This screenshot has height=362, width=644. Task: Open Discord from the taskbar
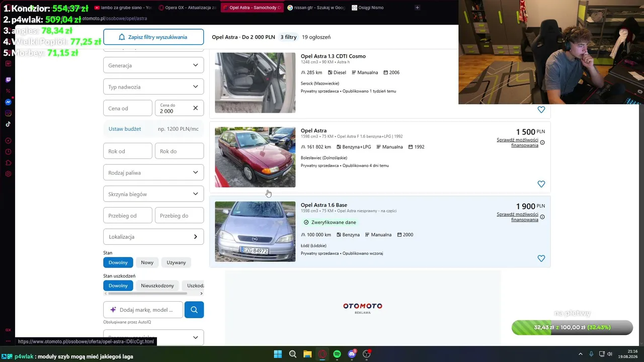point(352,354)
